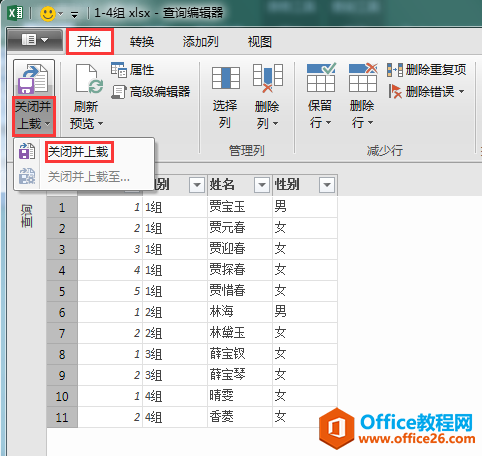Click the 删除错误 icon

tap(395, 91)
